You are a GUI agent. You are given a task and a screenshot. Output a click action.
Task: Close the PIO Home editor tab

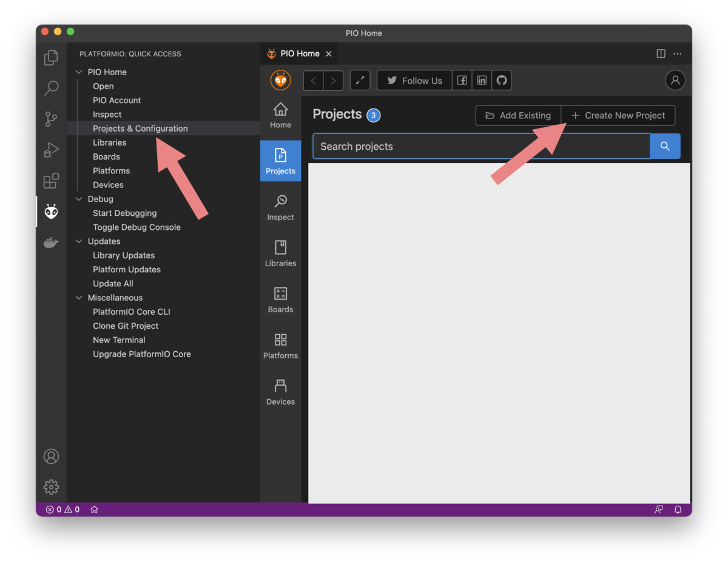pos(329,54)
